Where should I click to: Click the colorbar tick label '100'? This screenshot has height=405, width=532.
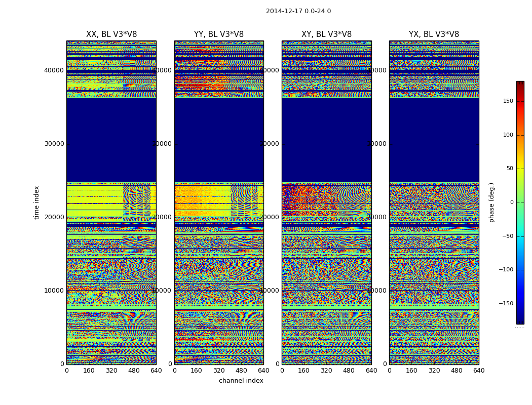pos(508,135)
